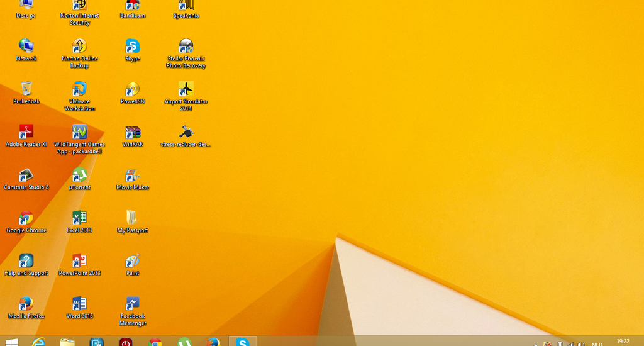Open the Windows Start button

pyautogui.click(x=11, y=342)
